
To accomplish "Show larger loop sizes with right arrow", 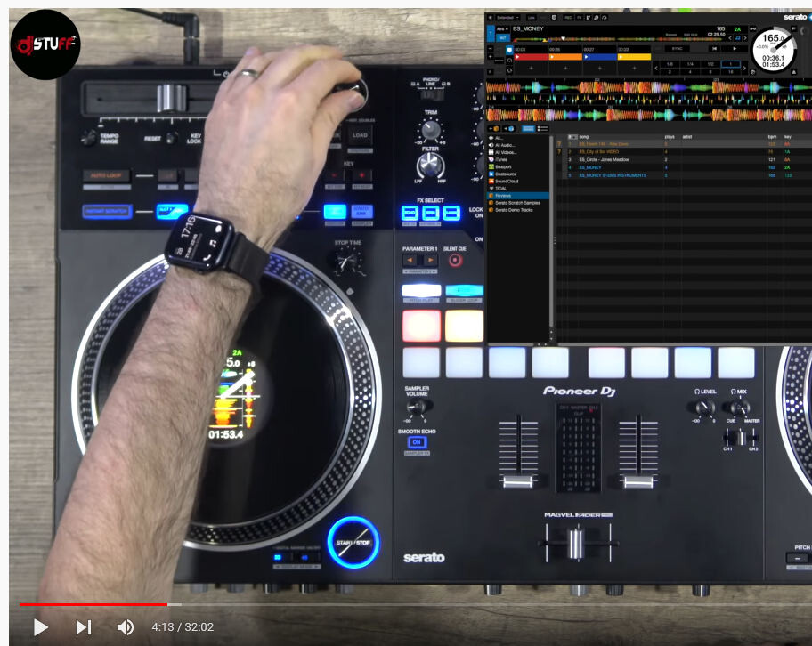I will [744, 68].
